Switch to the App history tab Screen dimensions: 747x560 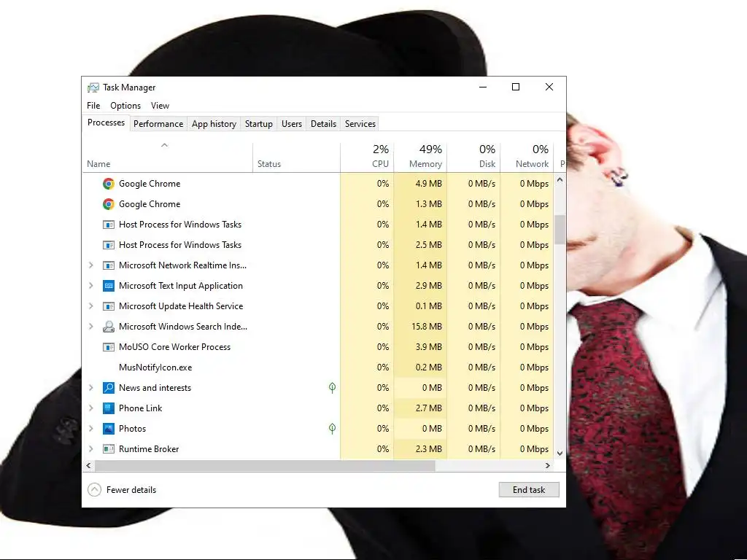coord(214,124)
